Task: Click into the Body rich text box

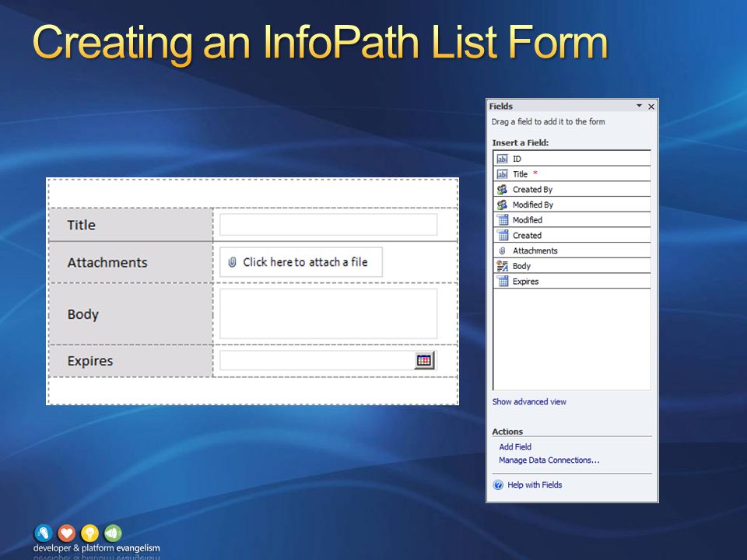Action: (328, 313)
